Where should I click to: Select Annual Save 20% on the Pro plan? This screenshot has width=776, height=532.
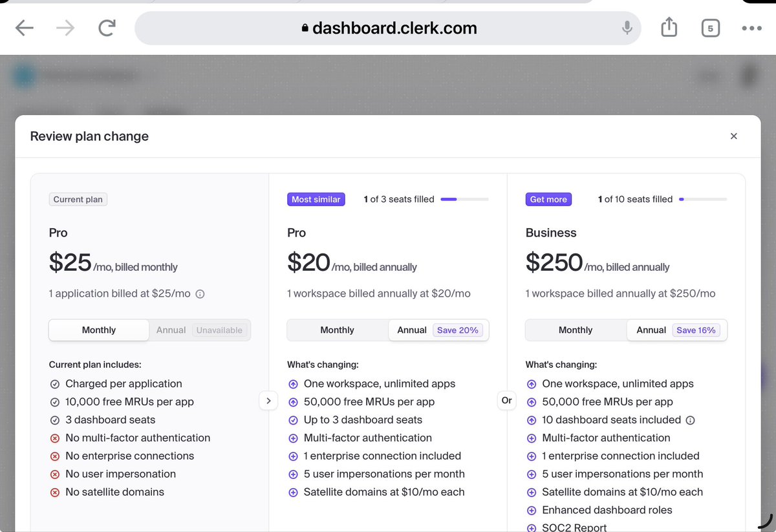click(438, 330)
